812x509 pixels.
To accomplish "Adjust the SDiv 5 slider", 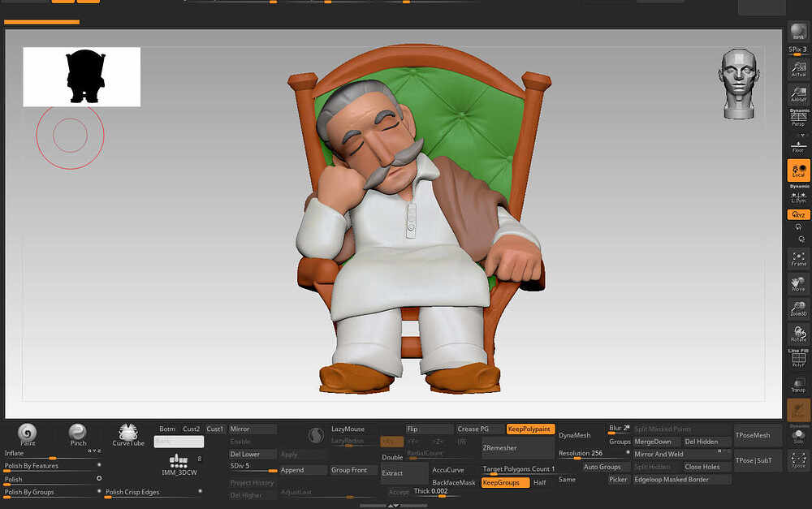I will (x=253, y=467).
